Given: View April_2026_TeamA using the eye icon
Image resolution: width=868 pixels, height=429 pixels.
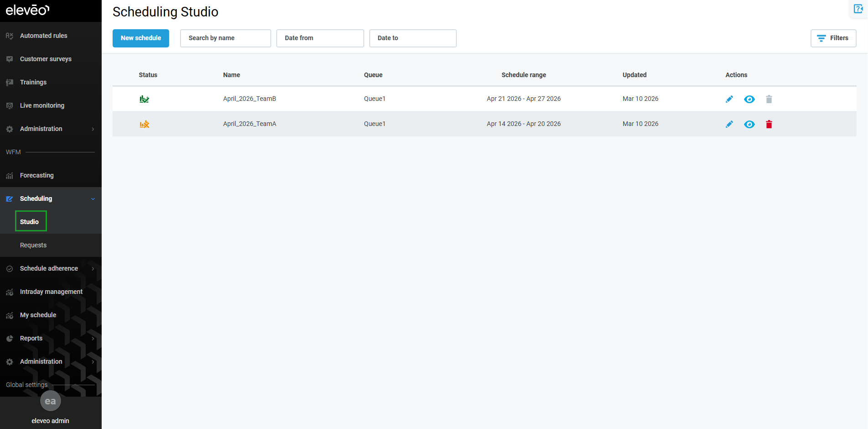Looking at the screenshot, I should pos(749,124).
